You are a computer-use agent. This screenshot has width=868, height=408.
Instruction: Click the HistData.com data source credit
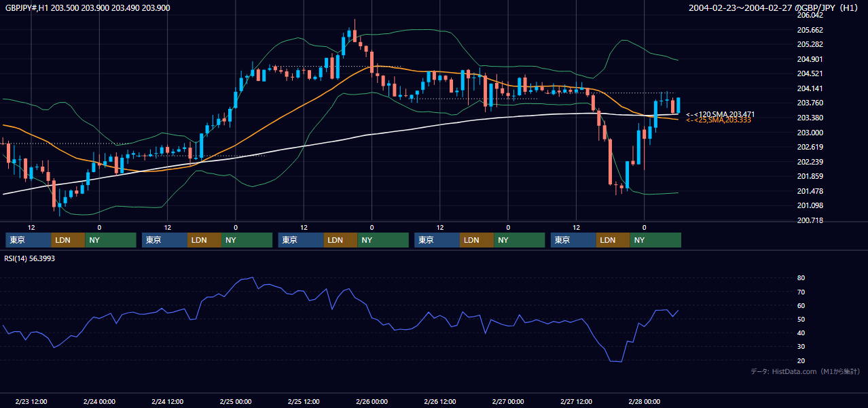click(806, 372)
